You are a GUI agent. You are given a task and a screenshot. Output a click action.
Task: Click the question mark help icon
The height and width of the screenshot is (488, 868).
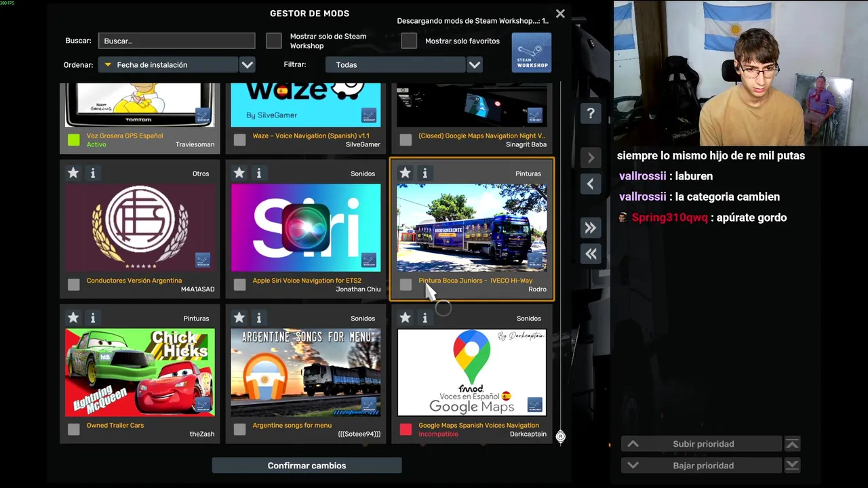pyautogui.click(x=591, y=113)
